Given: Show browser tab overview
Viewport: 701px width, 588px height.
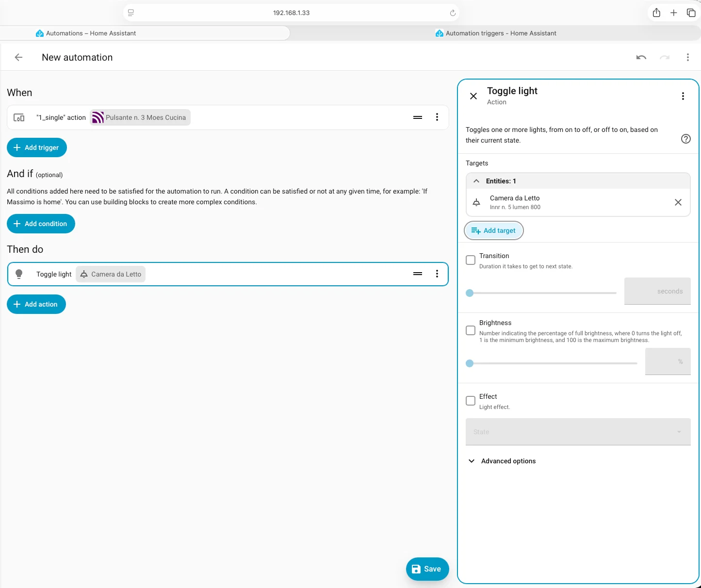Looking at the screenshot, I should click(691, 13).
